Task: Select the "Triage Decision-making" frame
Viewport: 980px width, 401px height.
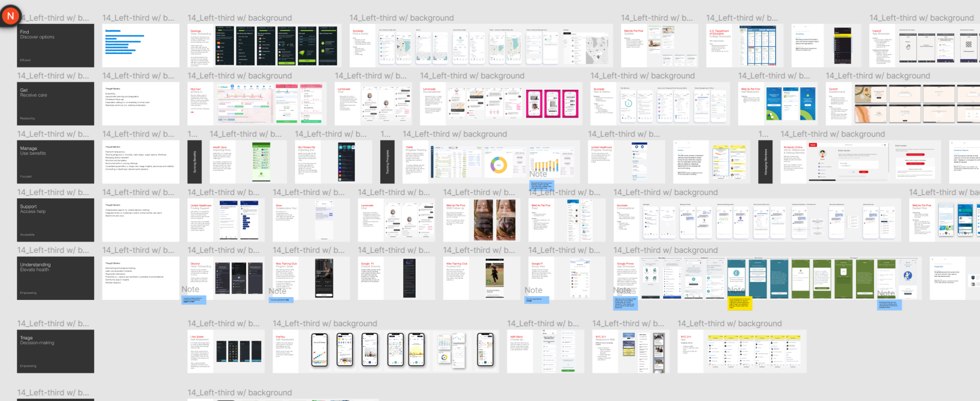Action: pos(55,351)
